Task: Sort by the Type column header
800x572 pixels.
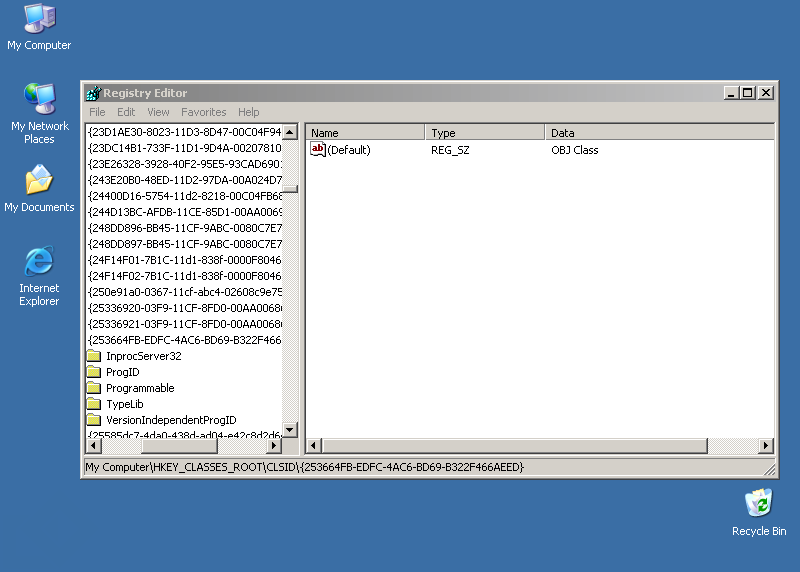Action: (x=485, y=133)
